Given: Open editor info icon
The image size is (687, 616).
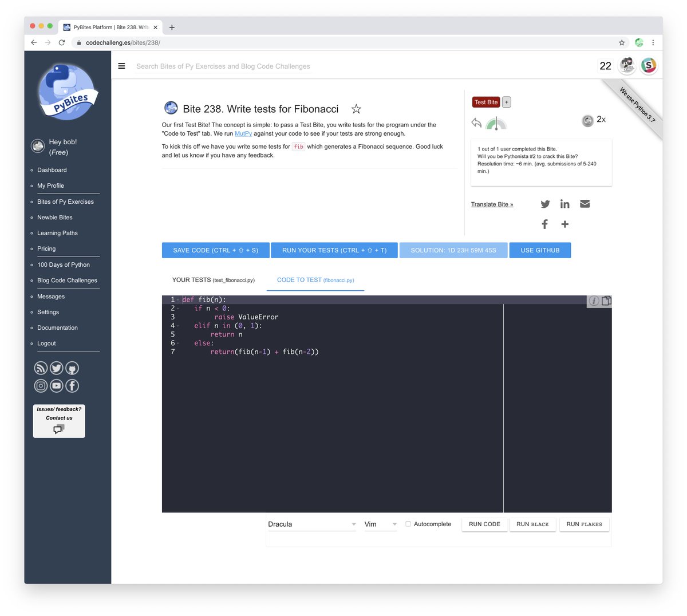Looking at the screenshot, I should [x=594, y=301].
